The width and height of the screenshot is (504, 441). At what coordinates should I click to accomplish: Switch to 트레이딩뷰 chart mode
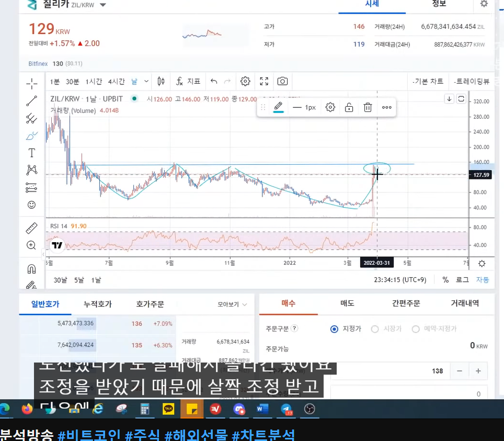(472, 82)
